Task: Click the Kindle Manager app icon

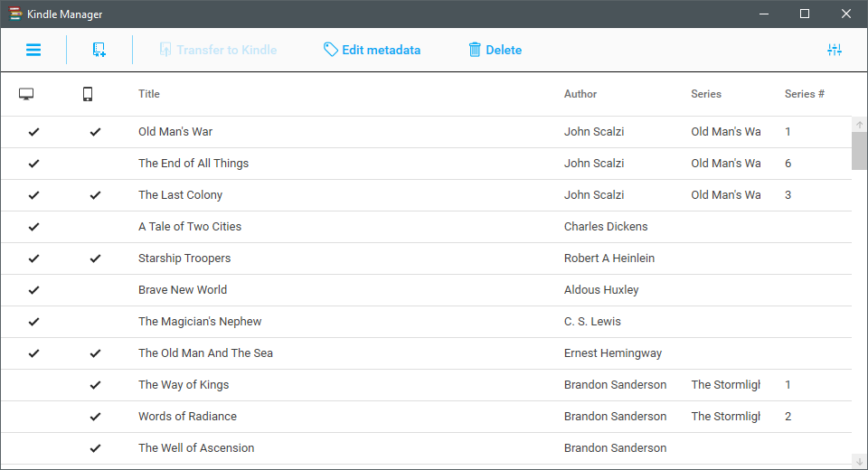Action: [15, 14]
